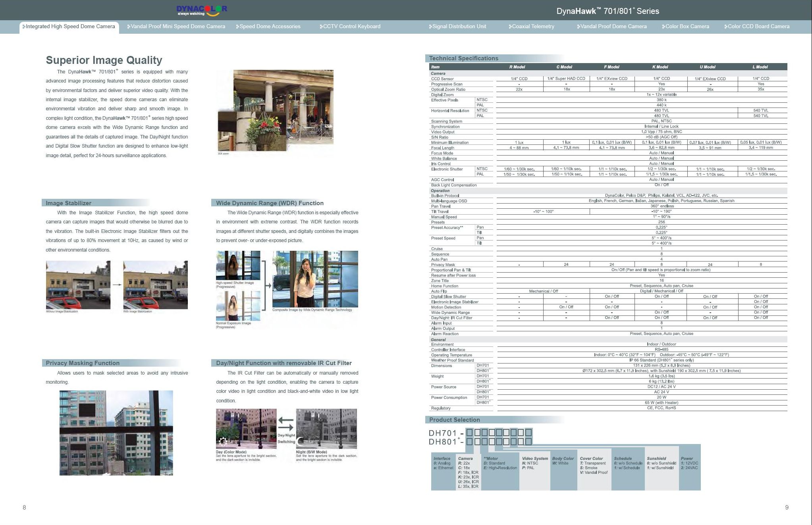Open the Vandal Proof Dome Camera tab
Viewport: 812px width, 525px height.
(612, 27)
